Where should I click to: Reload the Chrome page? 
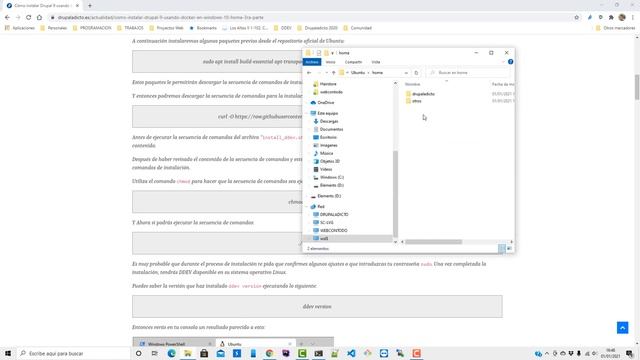[28, 18]
